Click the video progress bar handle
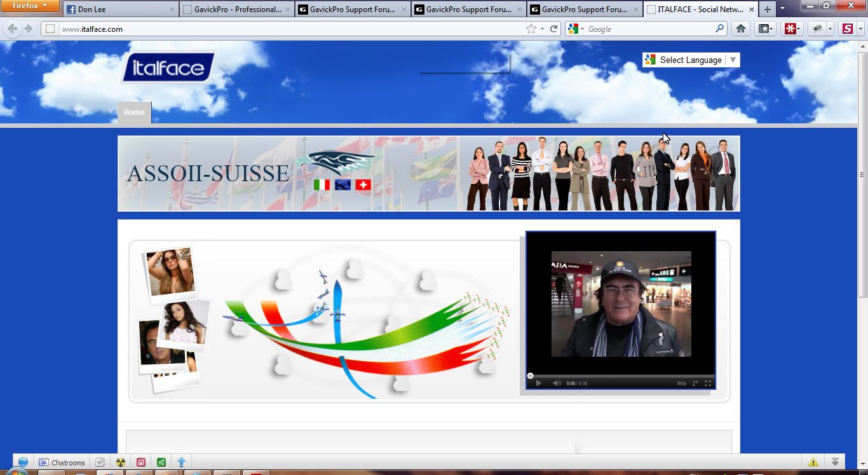Viewport: 868px width, 475px height. point(530,376)
